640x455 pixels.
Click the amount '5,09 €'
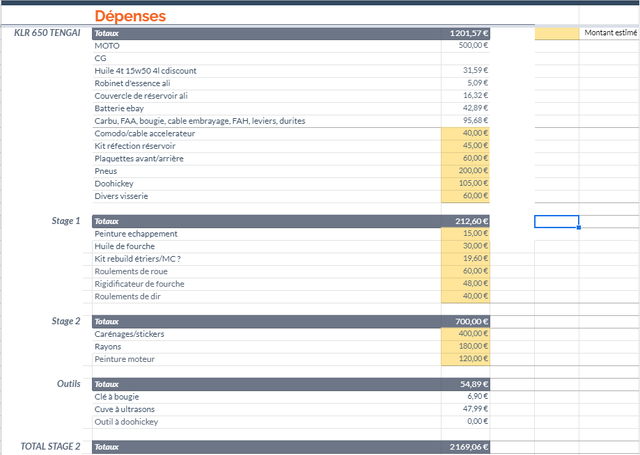click(x=465, y=83)
